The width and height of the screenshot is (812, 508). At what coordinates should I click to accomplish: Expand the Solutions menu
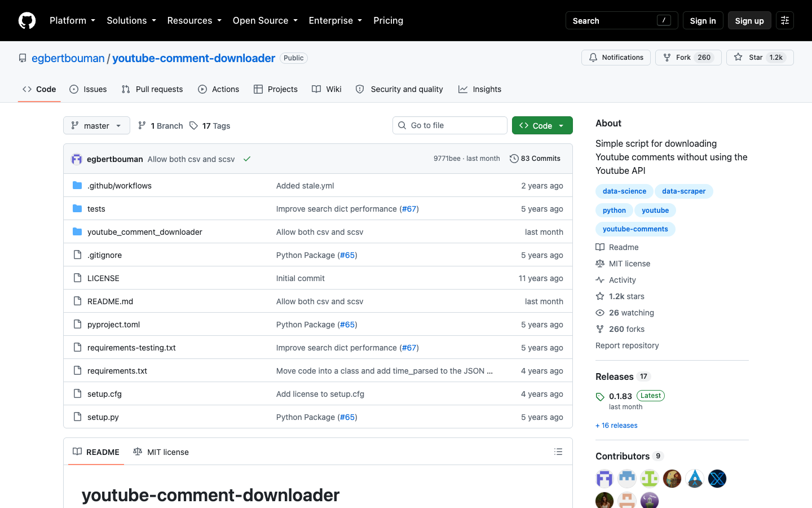pyautogui.click(x=131, y=20)
